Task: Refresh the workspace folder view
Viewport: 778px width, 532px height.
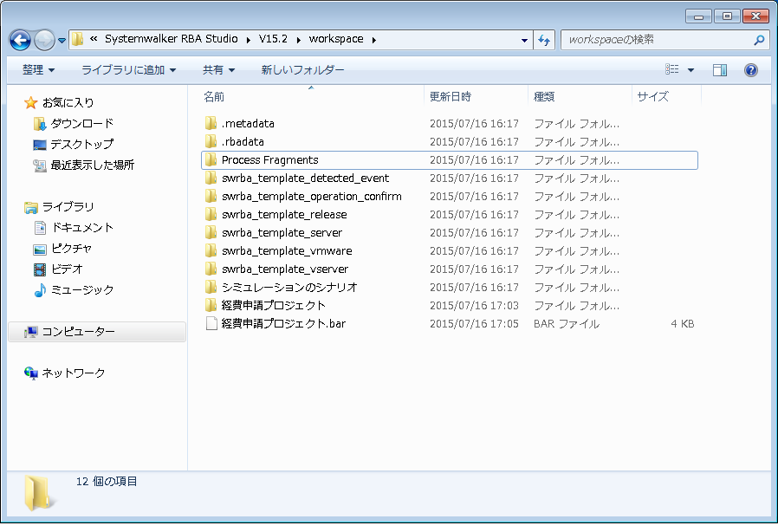Action: 544,40
